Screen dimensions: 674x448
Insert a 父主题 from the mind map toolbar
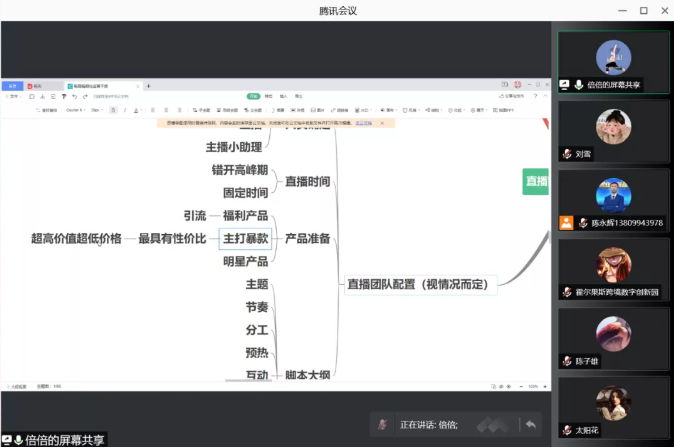pos(253,110)
